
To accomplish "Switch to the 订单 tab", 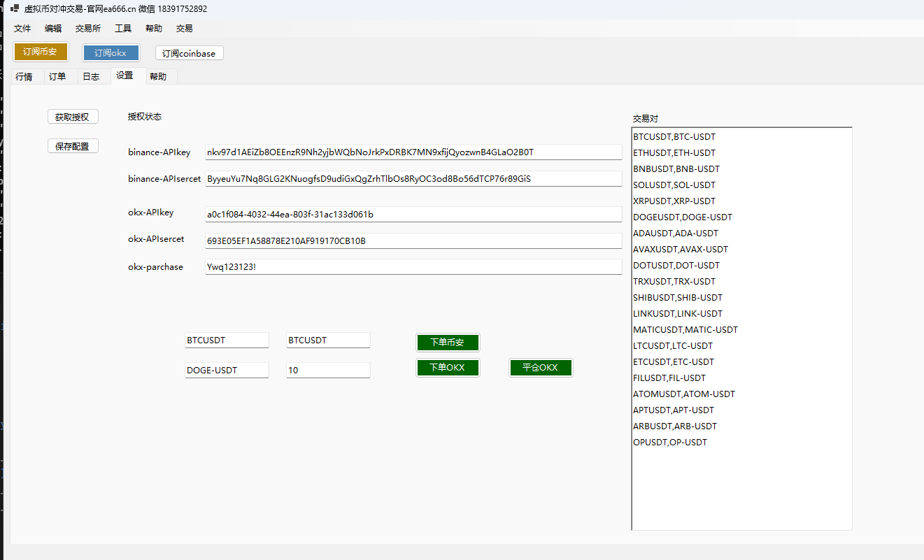I will coord(57,77).
